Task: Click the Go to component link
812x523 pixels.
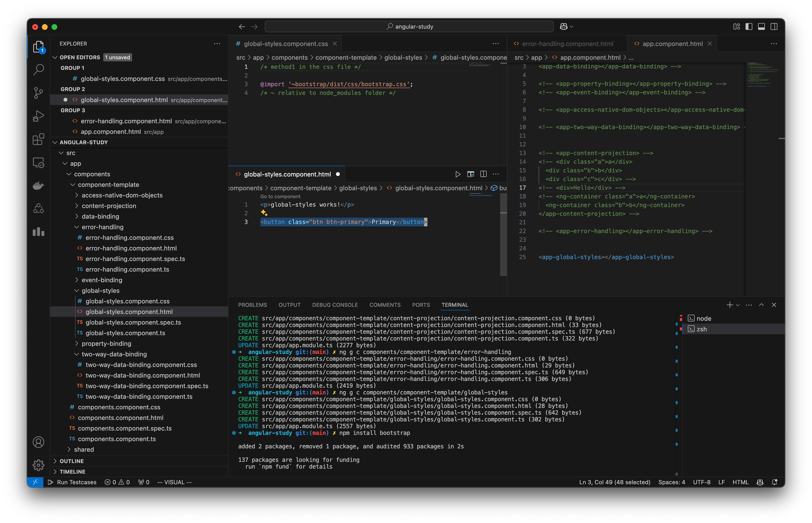Action: coord(280,196)
